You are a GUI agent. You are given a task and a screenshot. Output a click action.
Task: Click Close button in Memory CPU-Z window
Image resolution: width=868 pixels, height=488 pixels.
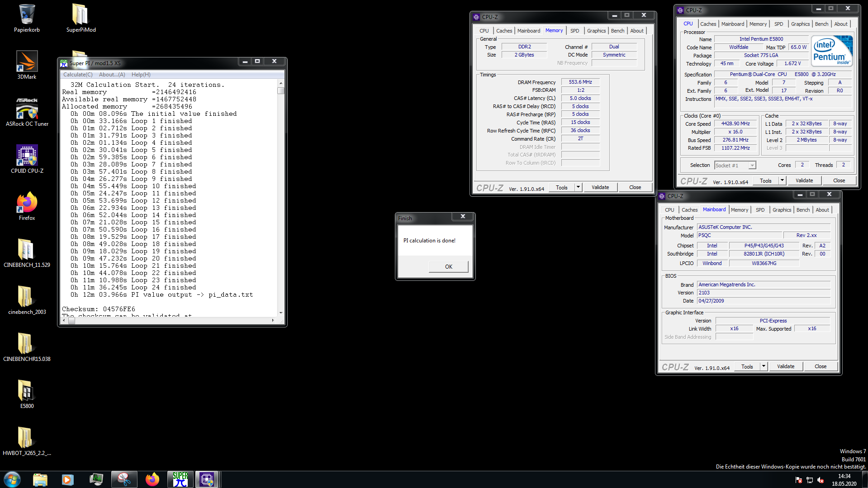point(635,187)
